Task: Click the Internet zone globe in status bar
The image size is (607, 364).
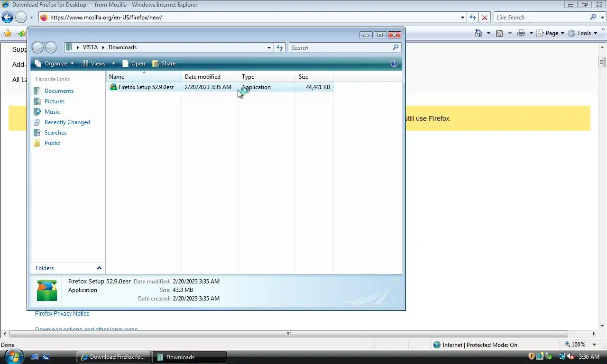Action: point(437,345)
